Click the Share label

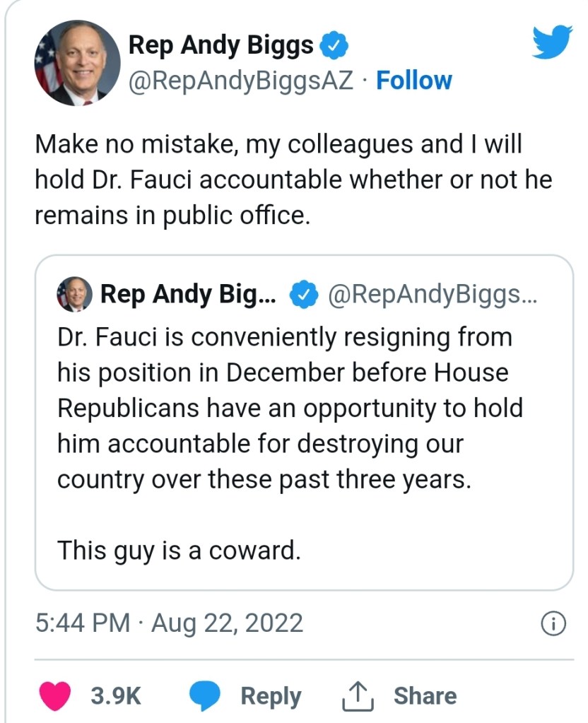[425, 696]
